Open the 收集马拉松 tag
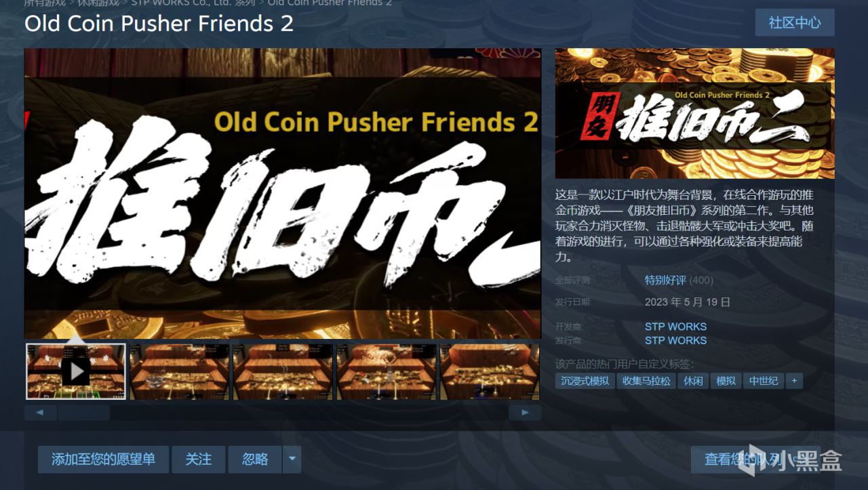Screen dimensions: 868x490 pos(646,381)
